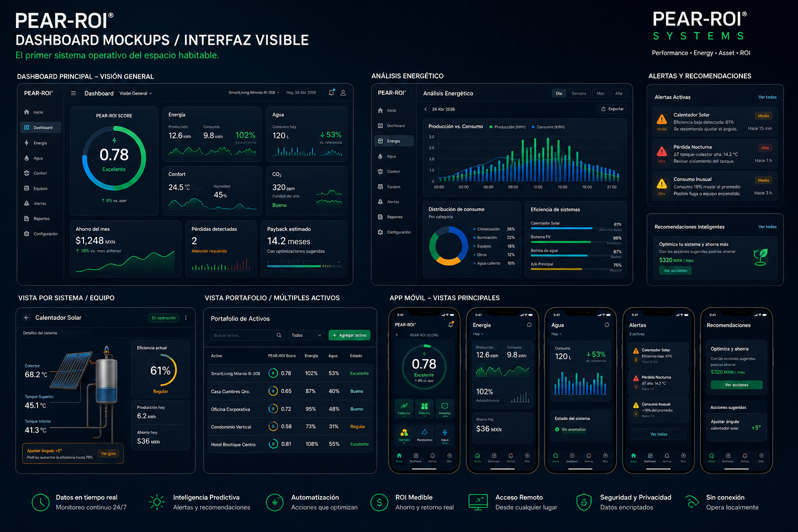
Task: Open the Todos filter dropdown in Portafolio
Action: click(x=307, y=335)
